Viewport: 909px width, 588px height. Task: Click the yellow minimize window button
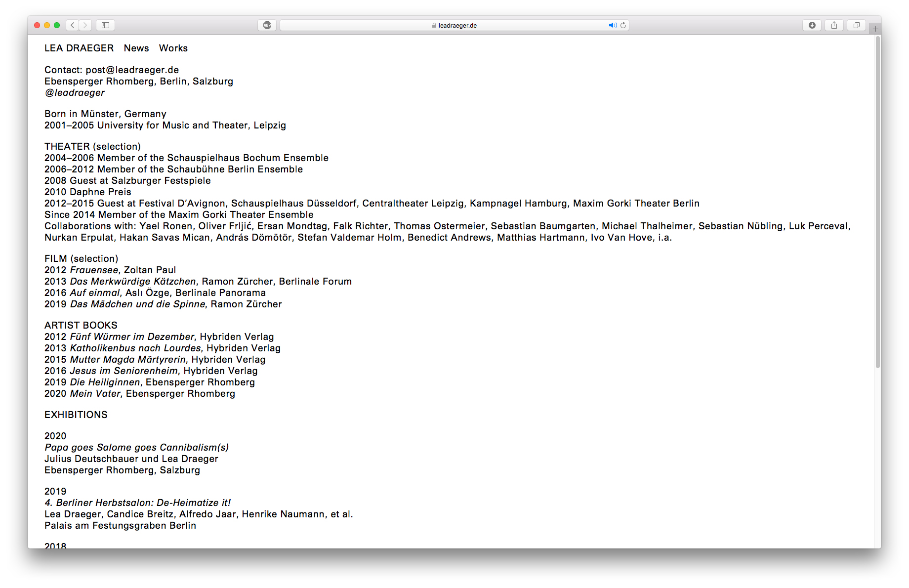coord(47,25)
